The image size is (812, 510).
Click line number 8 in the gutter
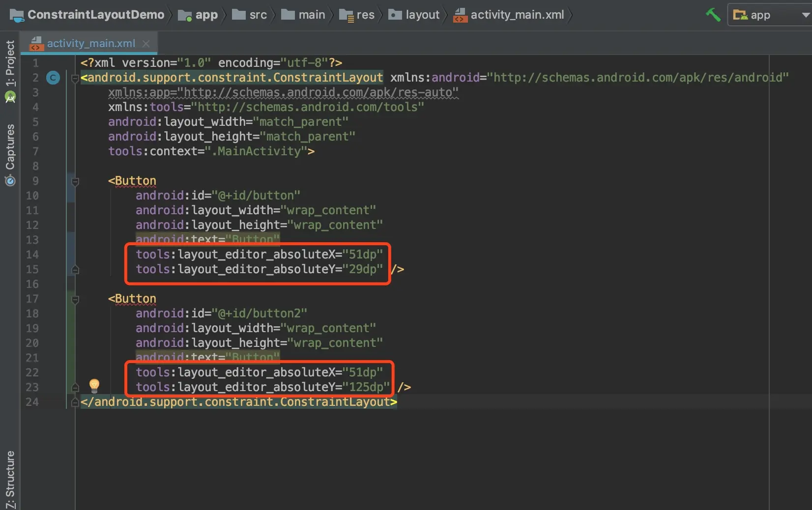click(35, 166)
